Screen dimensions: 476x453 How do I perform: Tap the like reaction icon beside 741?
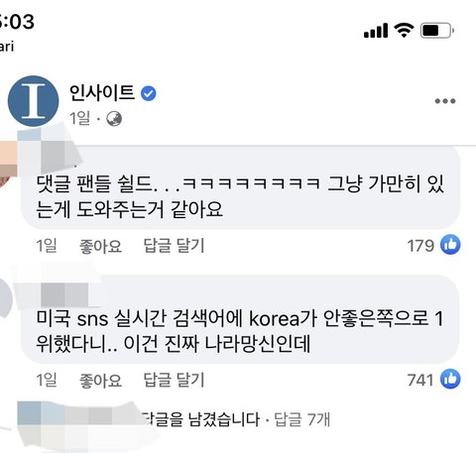click(450, 379)
